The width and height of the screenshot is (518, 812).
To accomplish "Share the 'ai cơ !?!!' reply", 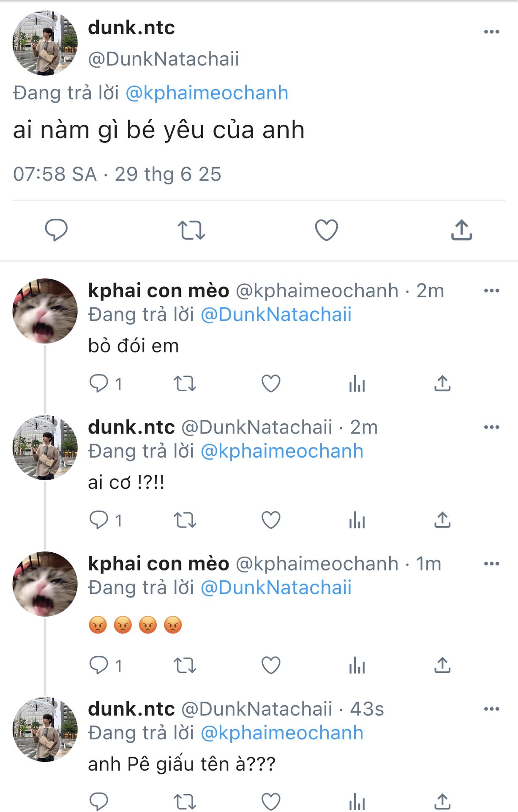I will [x=442, y=520].
